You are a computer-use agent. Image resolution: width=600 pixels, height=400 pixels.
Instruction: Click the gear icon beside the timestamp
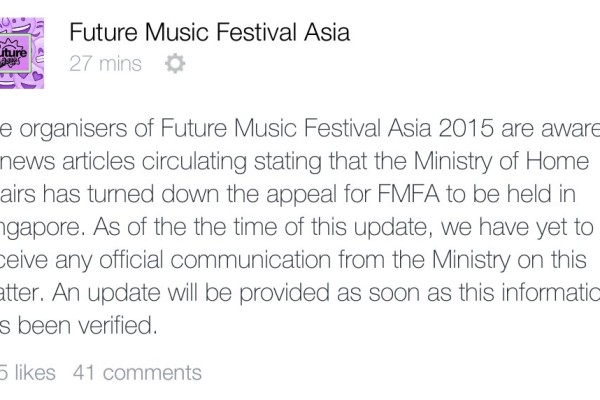[x=174, y=65]
